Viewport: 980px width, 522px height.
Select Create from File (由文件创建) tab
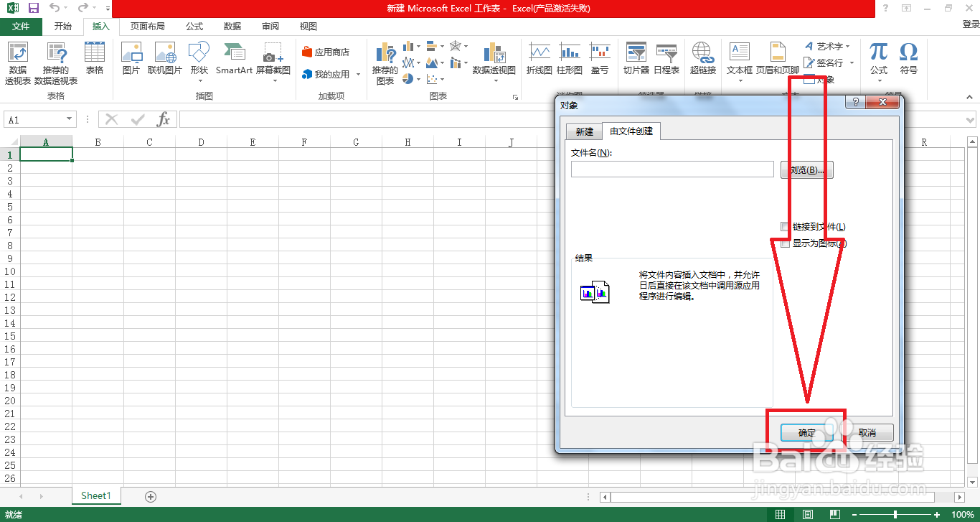point(631,131)
